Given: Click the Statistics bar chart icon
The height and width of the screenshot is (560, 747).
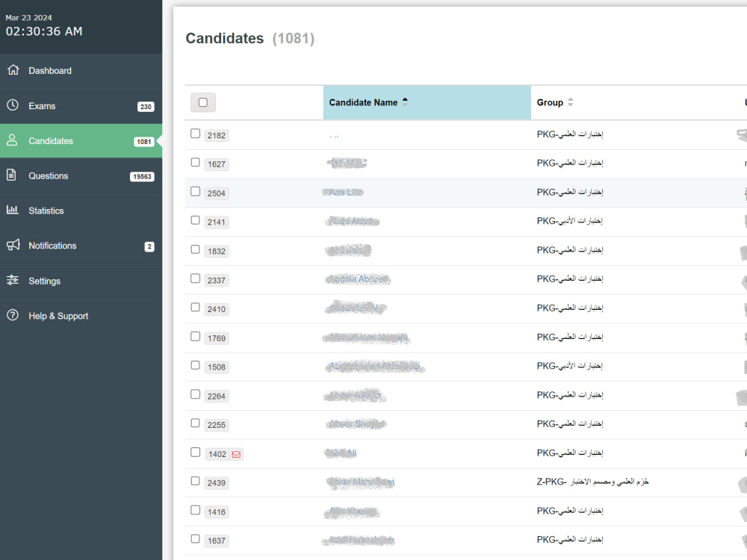Looking at the screenshot, I should (13, 210).
